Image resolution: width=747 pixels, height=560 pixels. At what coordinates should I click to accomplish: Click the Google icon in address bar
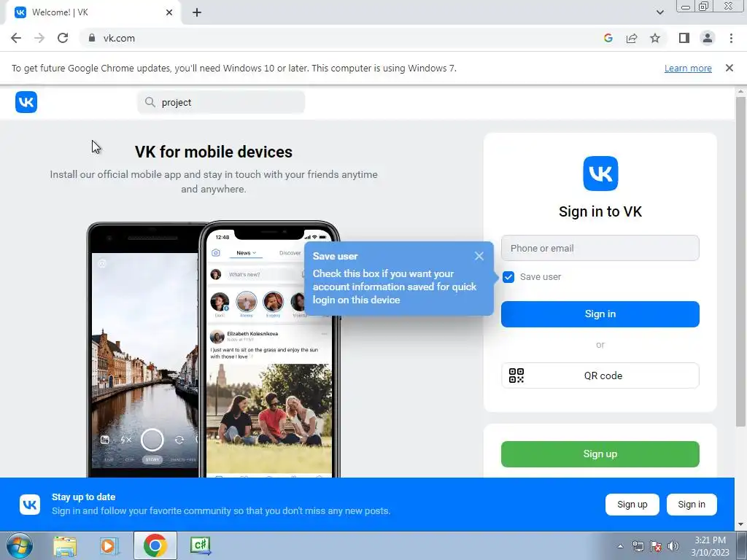[x=608, y=38]
